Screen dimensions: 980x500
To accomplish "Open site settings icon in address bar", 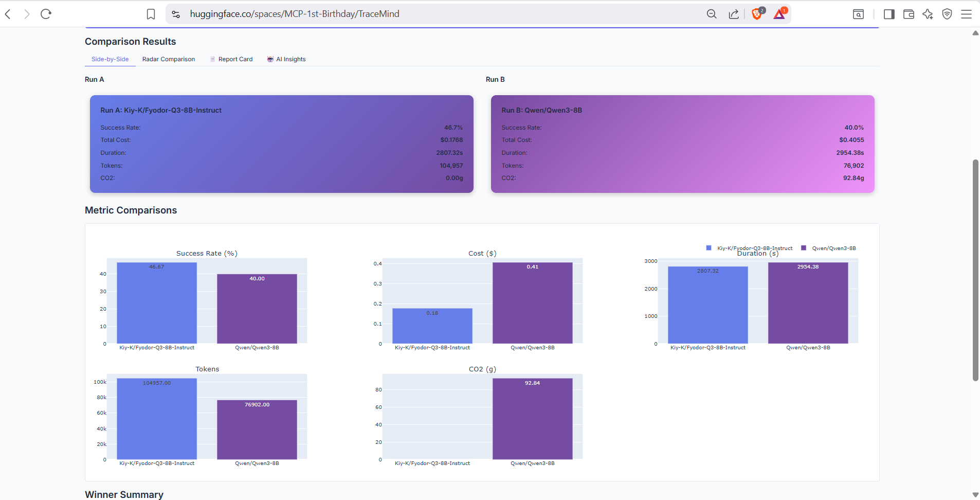I will click(176, 14).
